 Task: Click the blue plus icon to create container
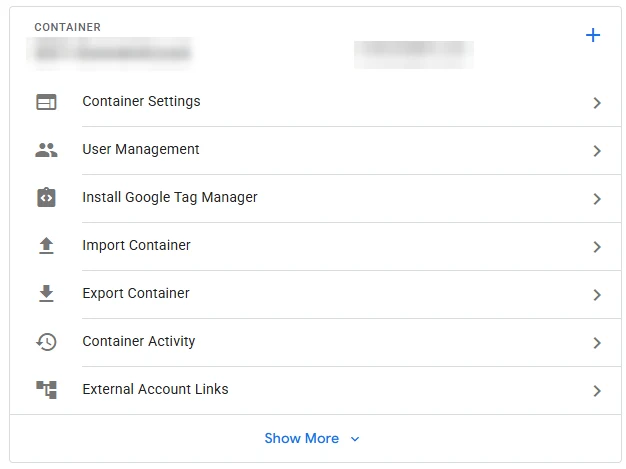593,35
